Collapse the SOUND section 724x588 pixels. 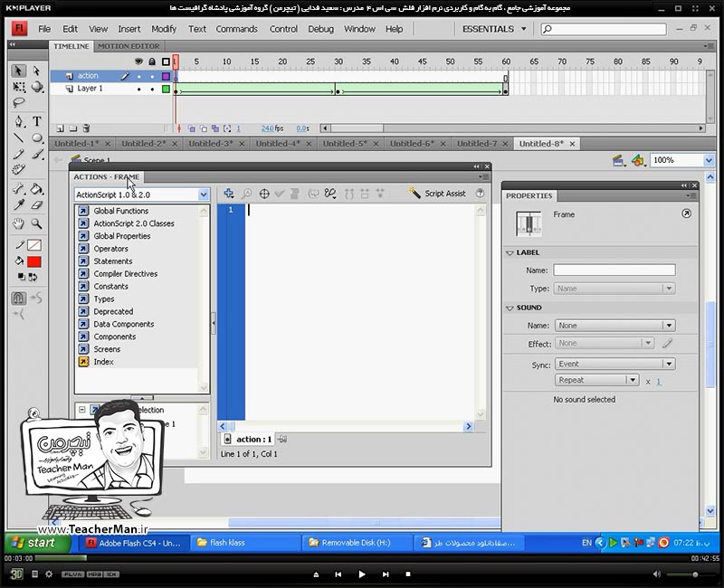tap(510, 308)
